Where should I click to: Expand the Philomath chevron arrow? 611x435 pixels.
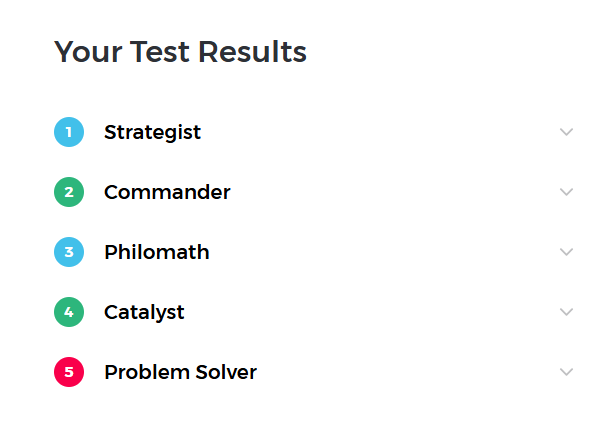point(567,252)
